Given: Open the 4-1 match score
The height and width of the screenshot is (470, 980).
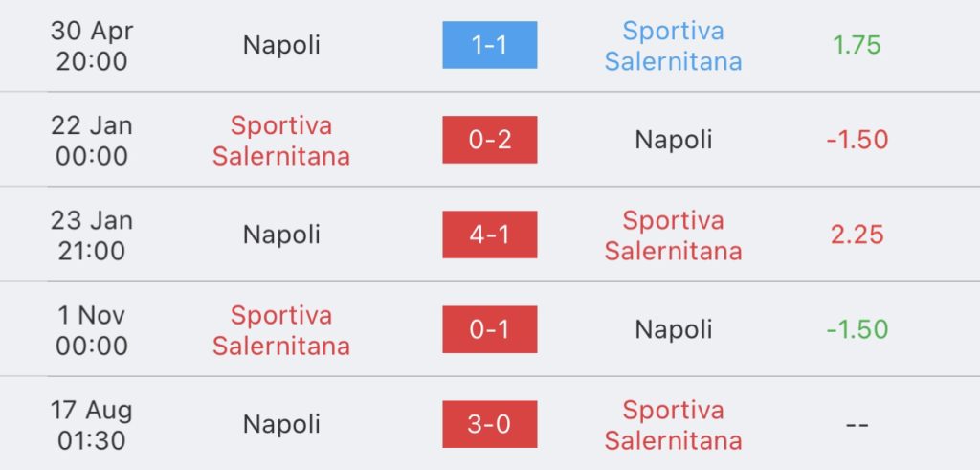Looking at the screenshot, I should 489,235.
